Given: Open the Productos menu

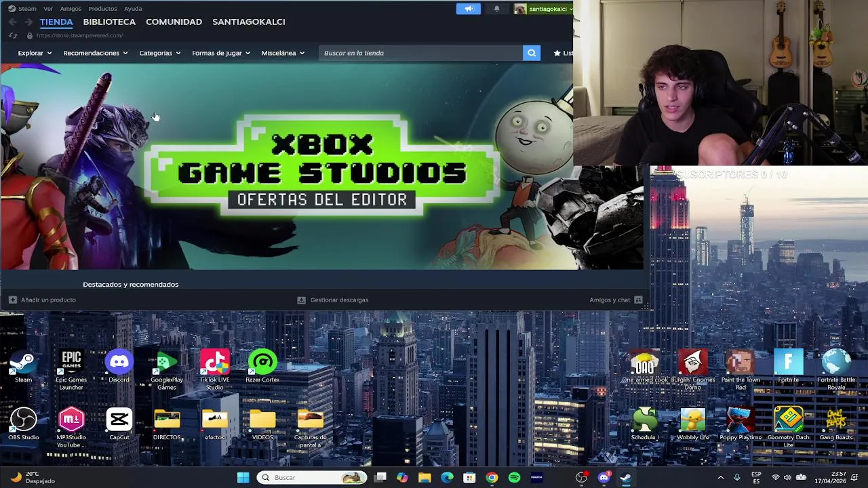Looking at the screenshot, I should pos(102,9).
